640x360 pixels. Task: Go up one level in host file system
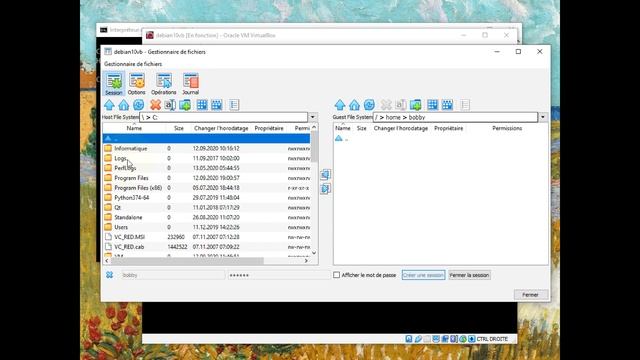click(x=109, y=105)
